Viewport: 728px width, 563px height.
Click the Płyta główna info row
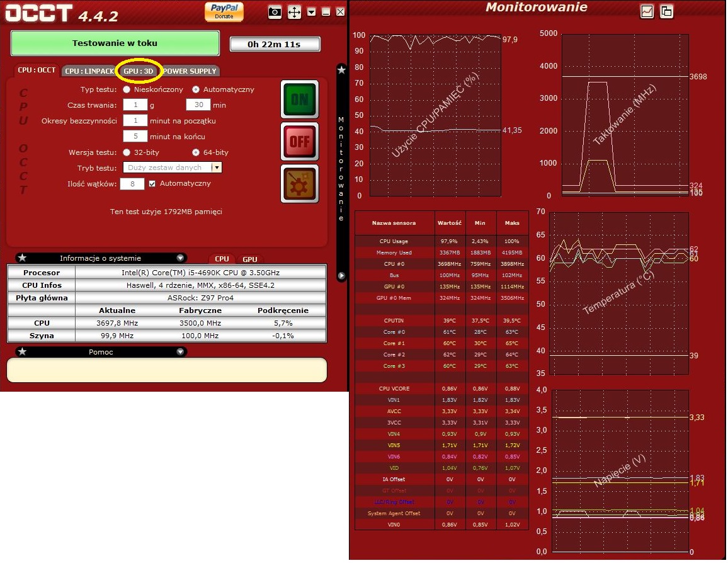click(167, 297)
